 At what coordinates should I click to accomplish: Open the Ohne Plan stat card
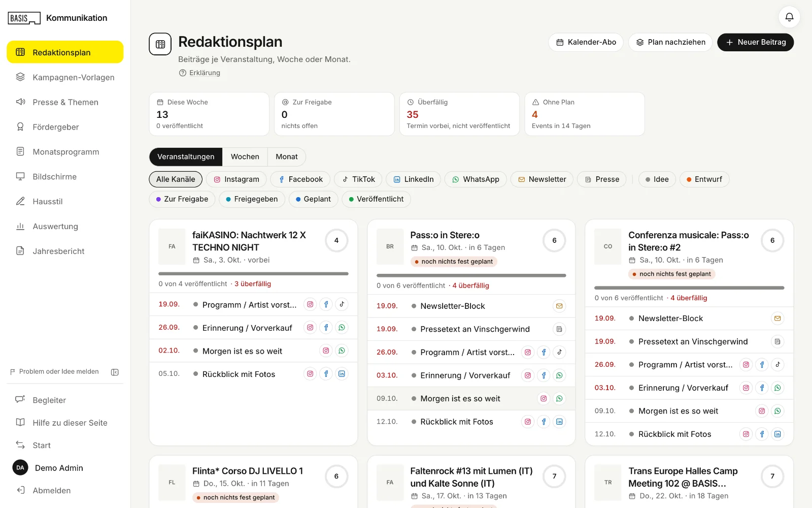(585, 114)
